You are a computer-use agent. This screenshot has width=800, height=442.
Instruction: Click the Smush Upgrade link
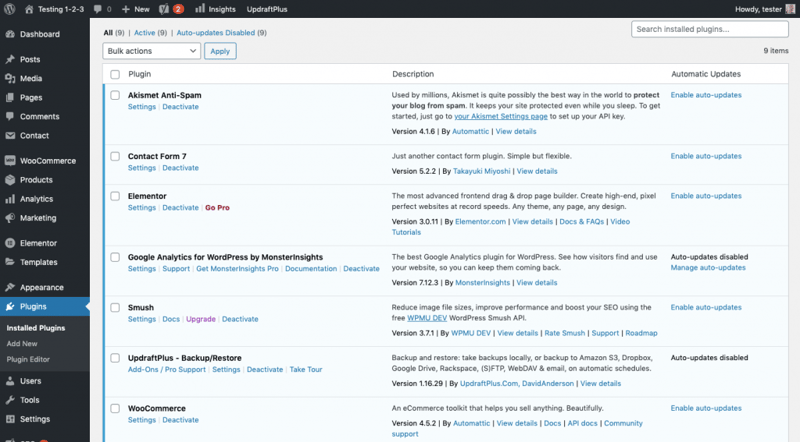click(x=201, y=319)
